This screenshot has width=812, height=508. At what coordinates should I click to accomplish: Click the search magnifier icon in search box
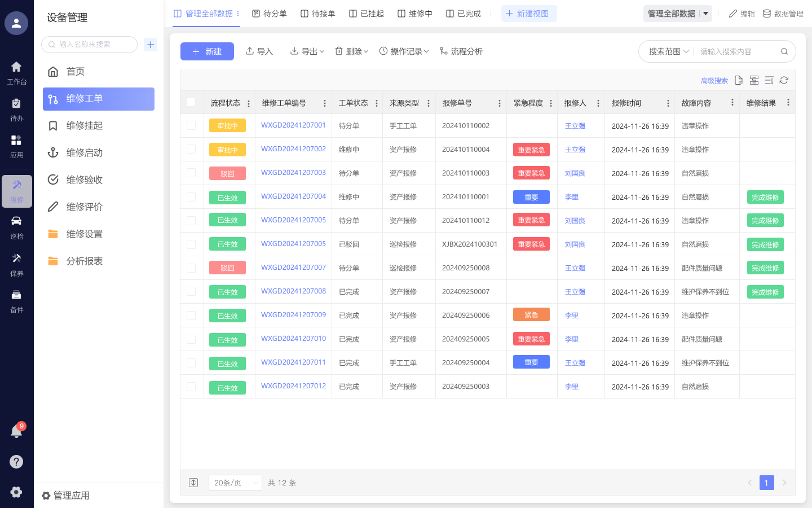tap(784, 51)
